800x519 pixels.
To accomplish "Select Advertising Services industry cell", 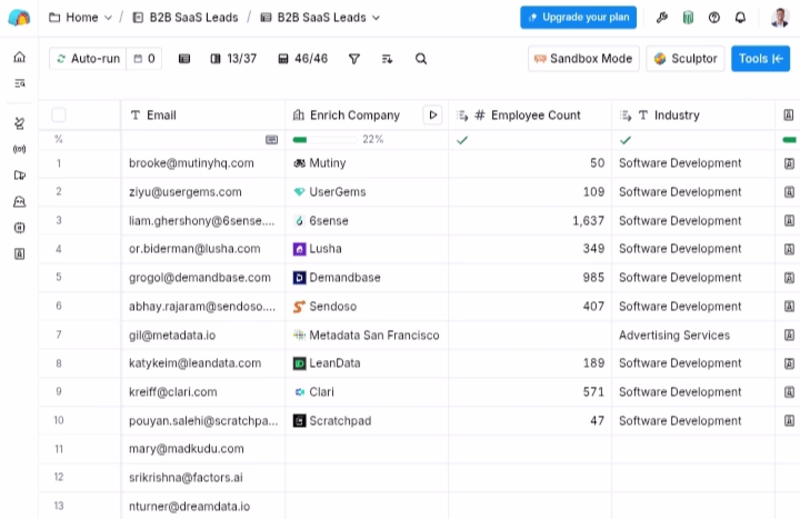I will pos(693,335).
